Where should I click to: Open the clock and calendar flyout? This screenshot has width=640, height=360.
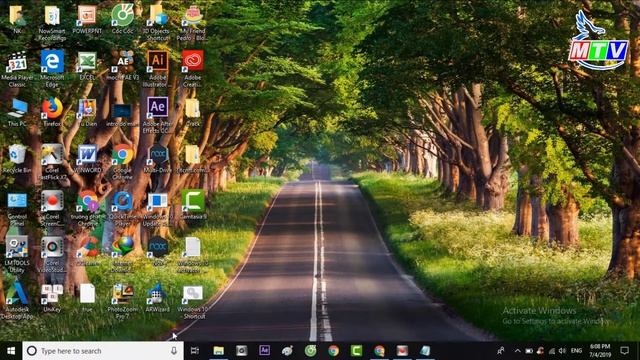tap(600, 351)
